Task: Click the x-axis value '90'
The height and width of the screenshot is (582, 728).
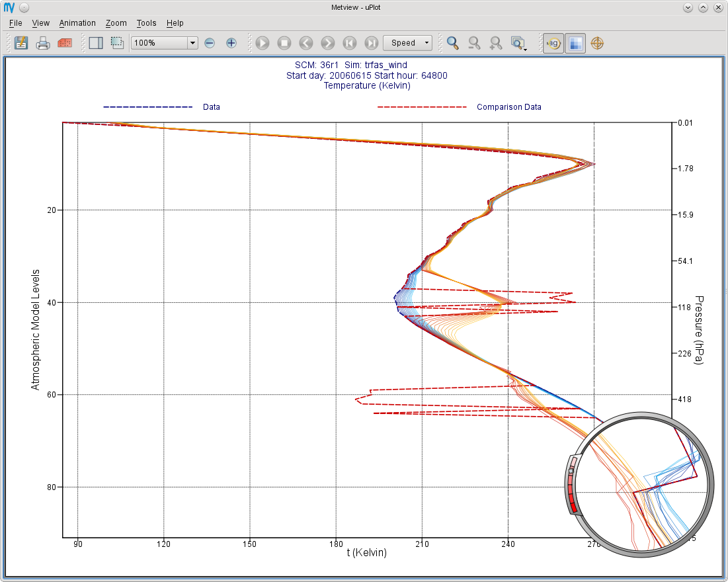Action: coord(77,544)
